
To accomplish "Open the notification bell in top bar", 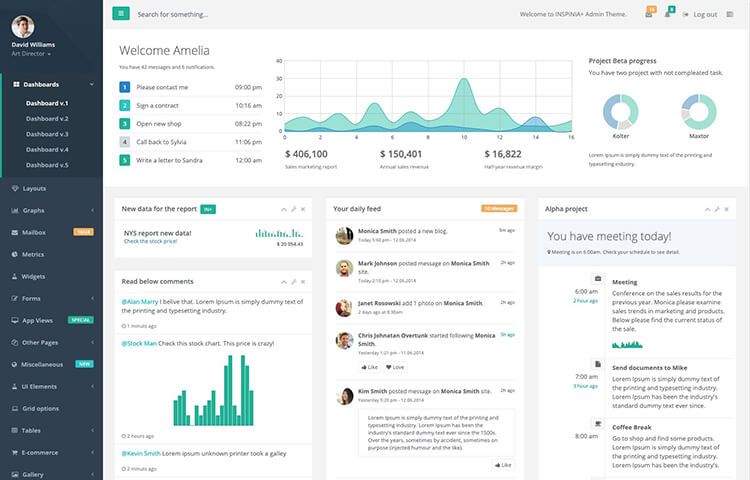I will (x=667, y=15).
